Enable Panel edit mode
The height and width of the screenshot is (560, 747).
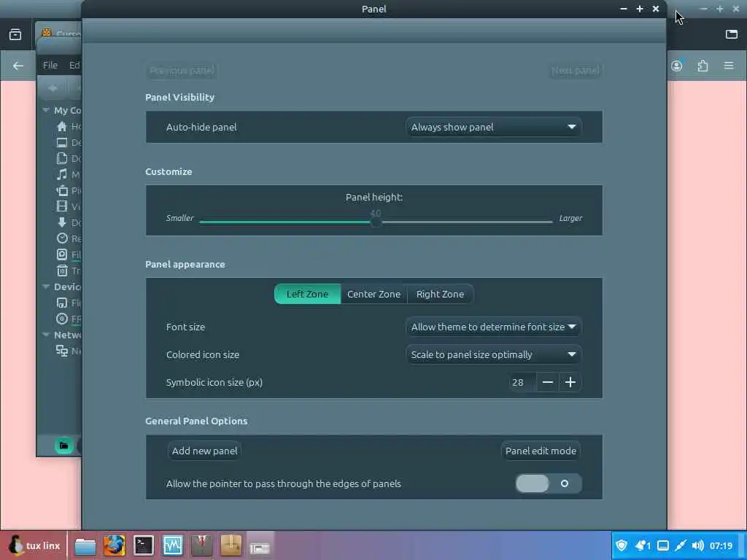click(541, 451)
